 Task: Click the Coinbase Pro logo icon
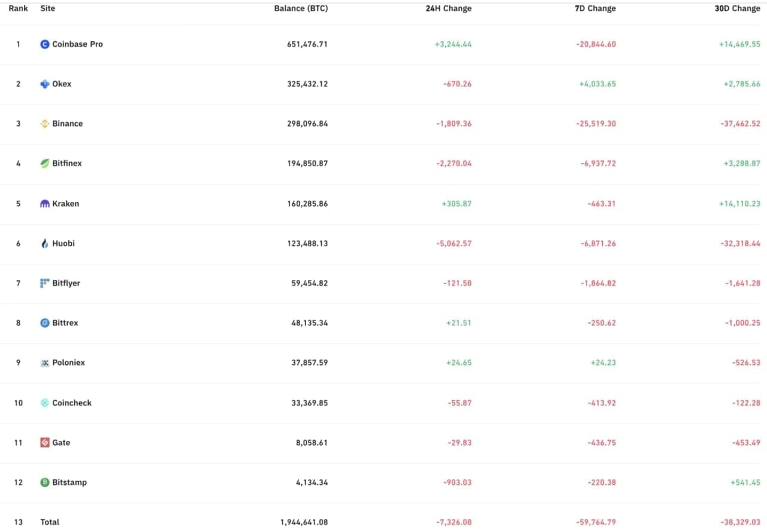pos(45,44)
